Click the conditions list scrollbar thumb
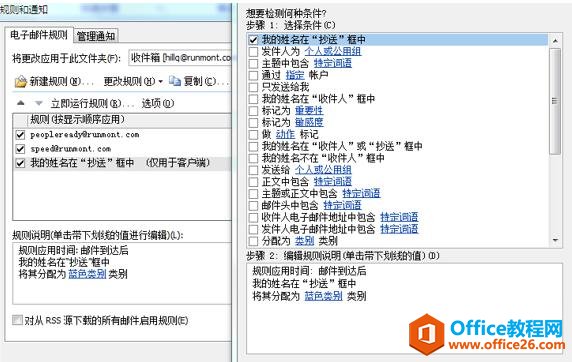This screenshot has width=572, height=362. tap(555, 101)
